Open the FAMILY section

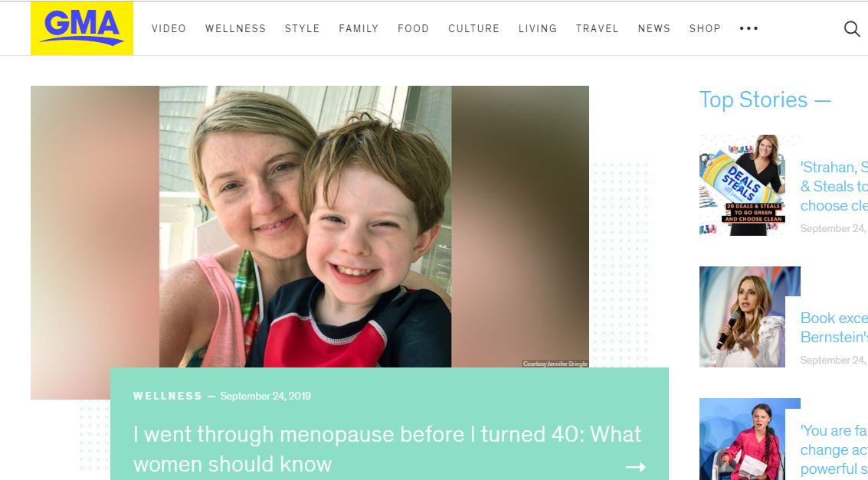(359, 28)
